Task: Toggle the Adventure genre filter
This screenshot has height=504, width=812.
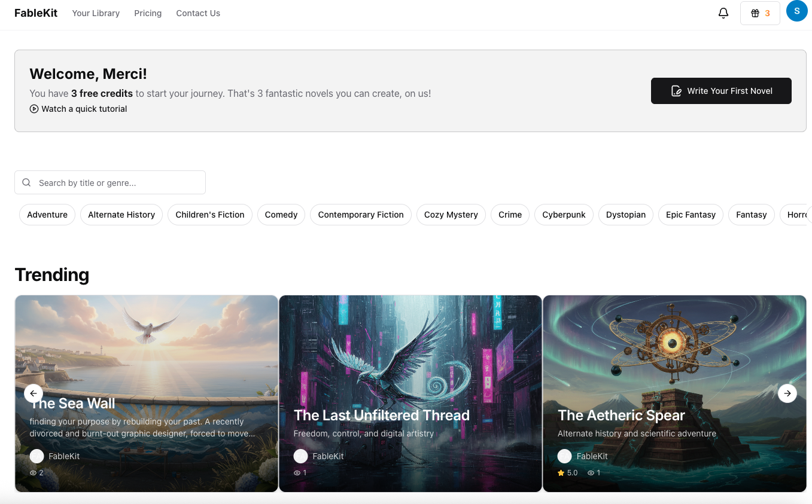Action: (47, 214)
